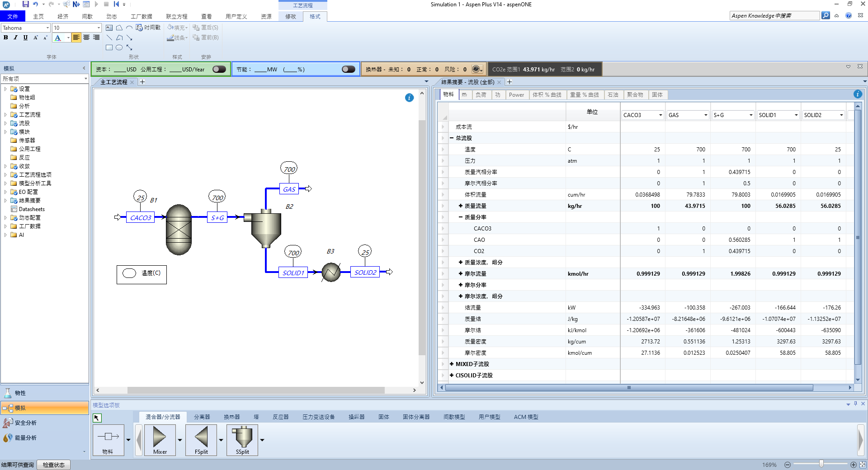868x470 pixels.
Task: Open the font color picker swatch
Action: pyautogui.click(x=58, y=38)
